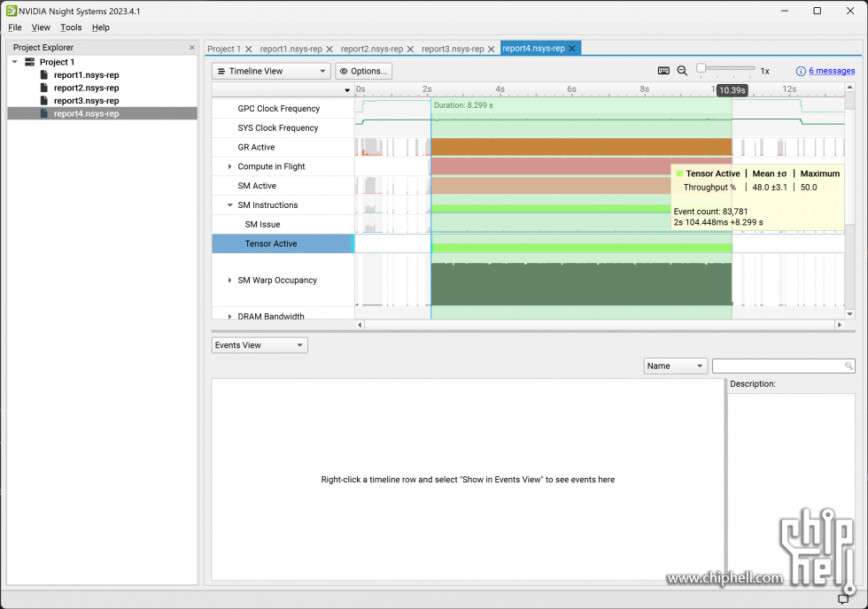This screenshot has width=868, height=609.
Task: Minimize the Nsight Systems window
Action: click(785, 11)
